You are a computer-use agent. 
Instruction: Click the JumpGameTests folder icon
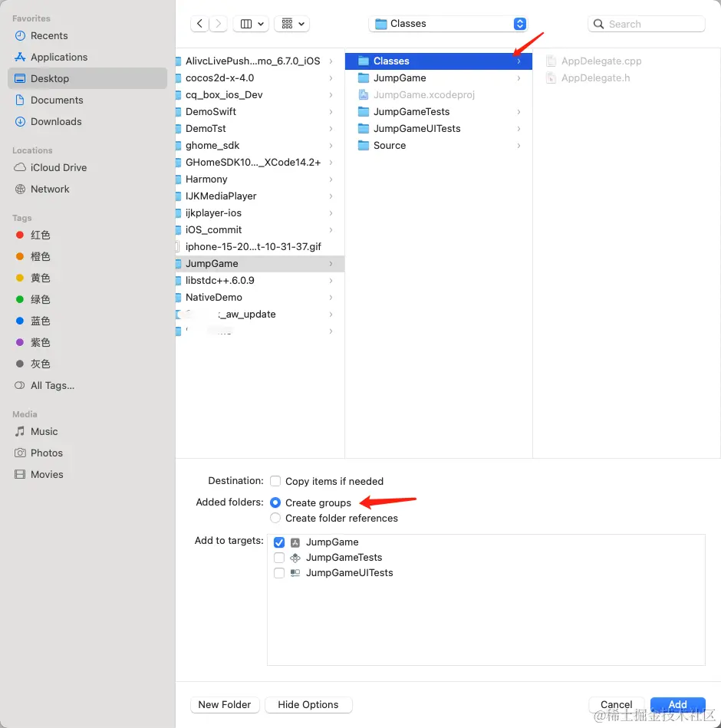tap(364, 112)
